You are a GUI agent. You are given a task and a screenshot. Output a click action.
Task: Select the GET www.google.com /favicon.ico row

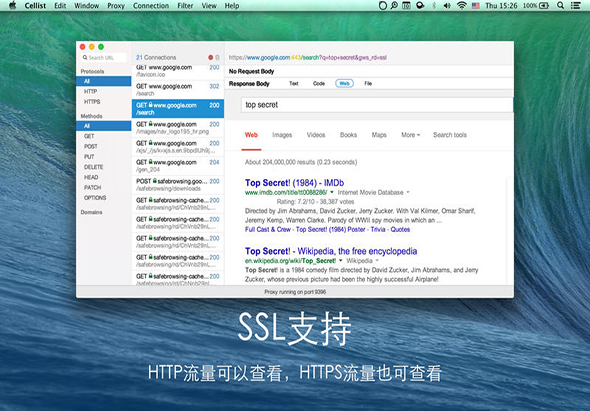178,71
